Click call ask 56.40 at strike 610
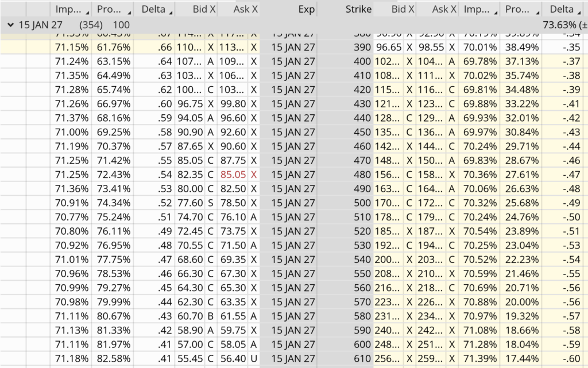The height and width of the screenshot is (368, 588). (233, 357)
